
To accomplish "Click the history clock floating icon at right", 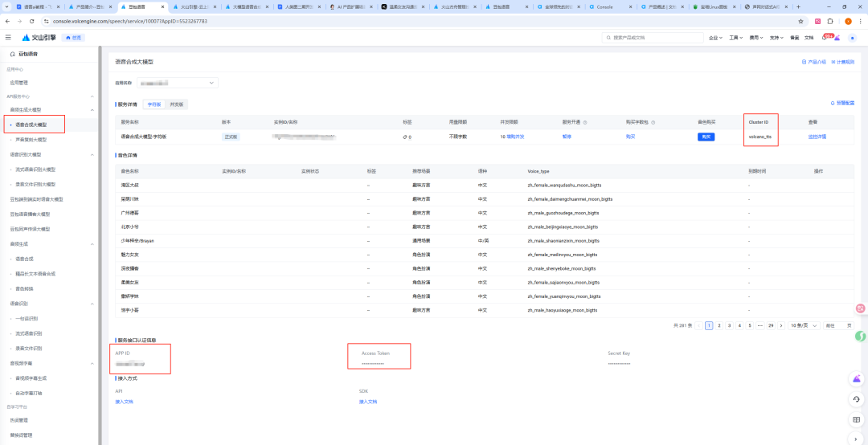I will 857,399.
